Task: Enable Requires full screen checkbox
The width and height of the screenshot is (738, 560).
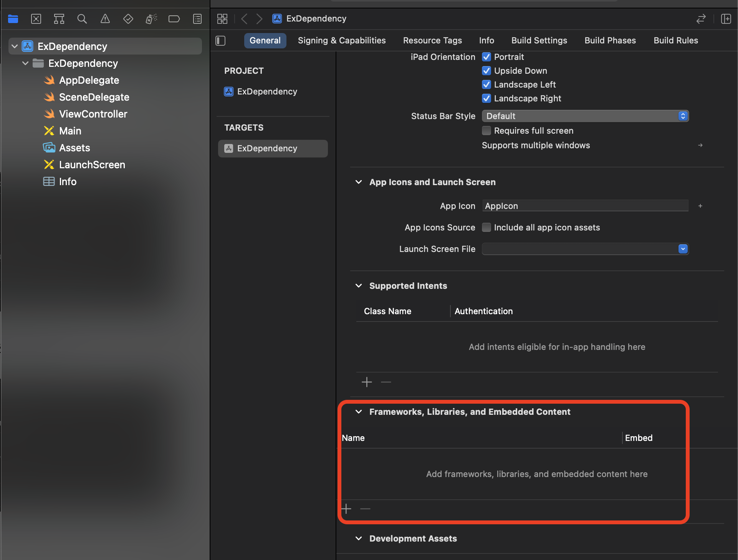Action: pos(486,131)
